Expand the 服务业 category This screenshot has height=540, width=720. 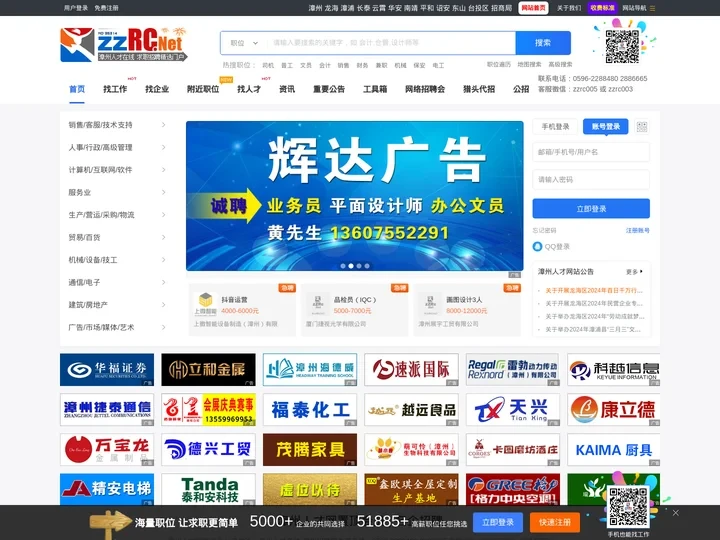point(117,192)
